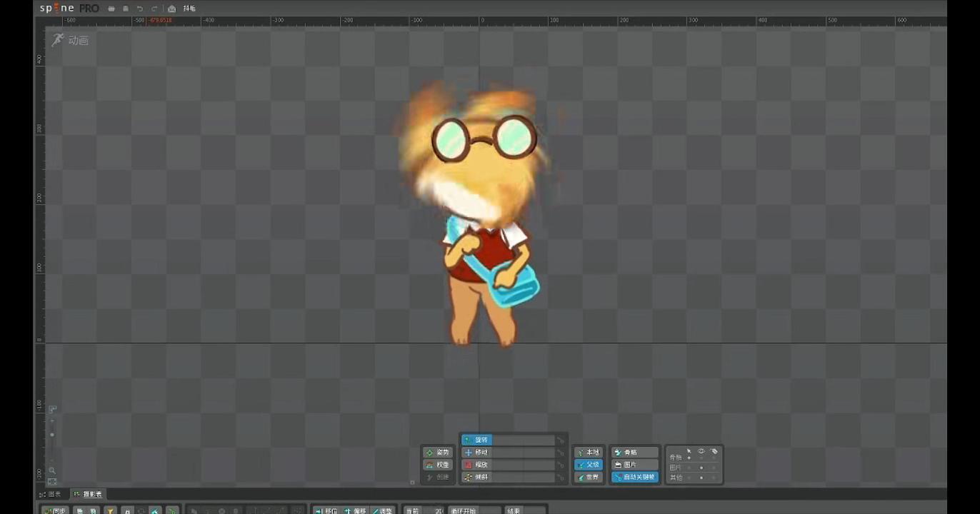The height and width of the screenshot is (514, 980).
Task: Toggle the 图片 (Images) compensation button
Action: pyautogui.click(x=635, y=465)
